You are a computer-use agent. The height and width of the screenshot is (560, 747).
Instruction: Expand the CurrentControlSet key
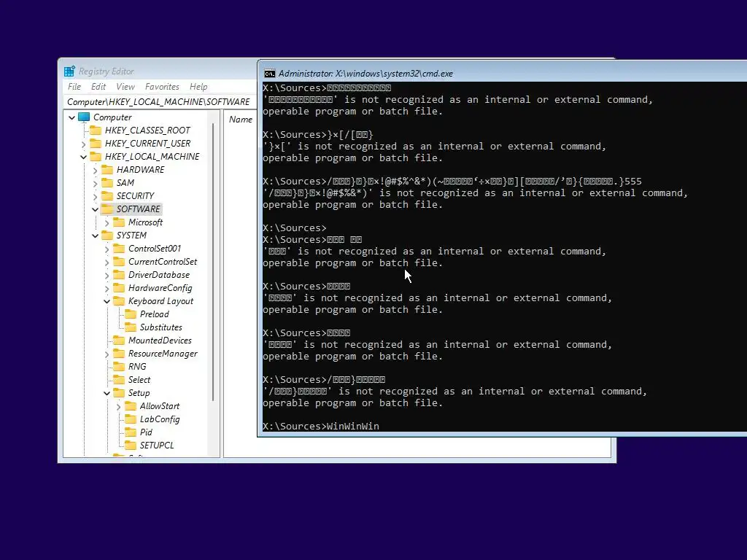[x=107, y=262]
